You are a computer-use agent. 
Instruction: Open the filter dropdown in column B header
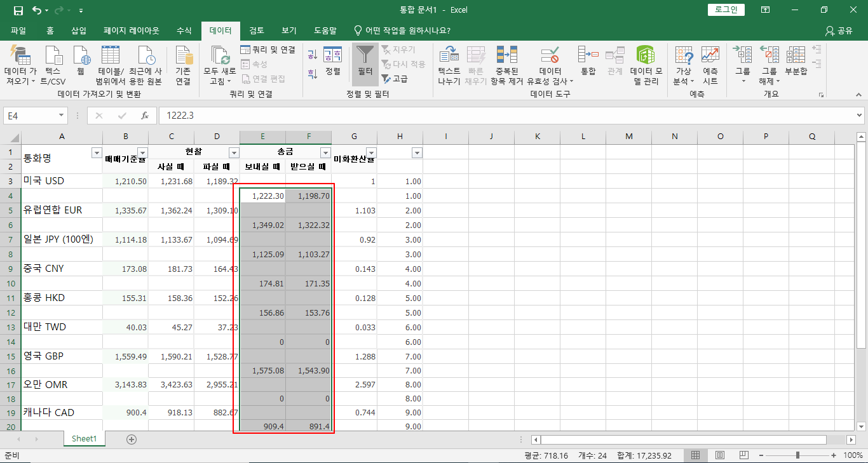(142, 152)
